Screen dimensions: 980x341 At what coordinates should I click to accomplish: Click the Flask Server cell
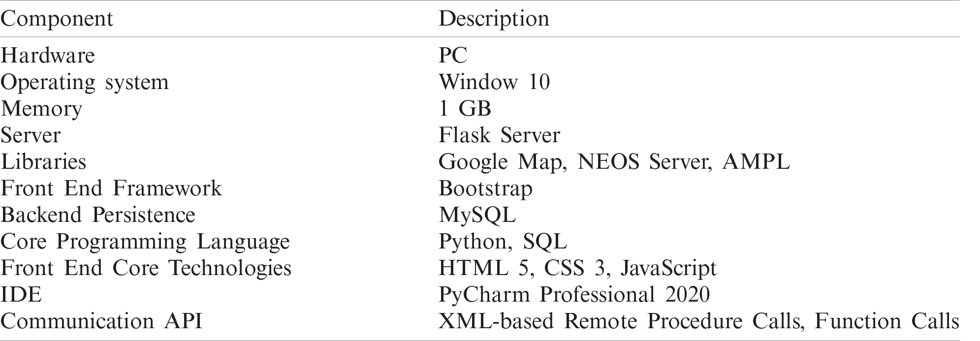[x=499, y=135]
